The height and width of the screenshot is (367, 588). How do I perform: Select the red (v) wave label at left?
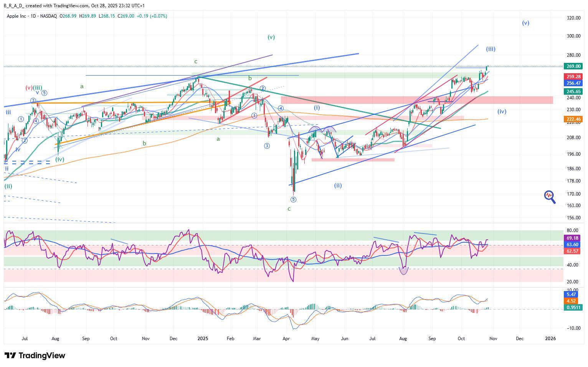(x=29, y=88)
